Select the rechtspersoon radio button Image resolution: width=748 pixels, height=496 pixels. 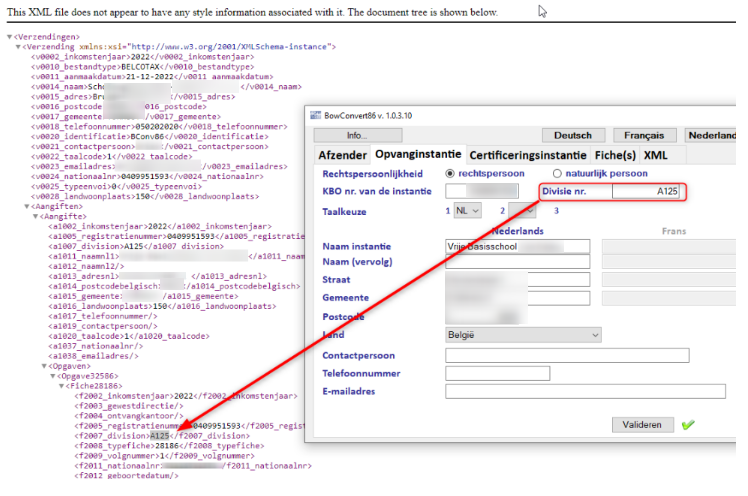449,174
